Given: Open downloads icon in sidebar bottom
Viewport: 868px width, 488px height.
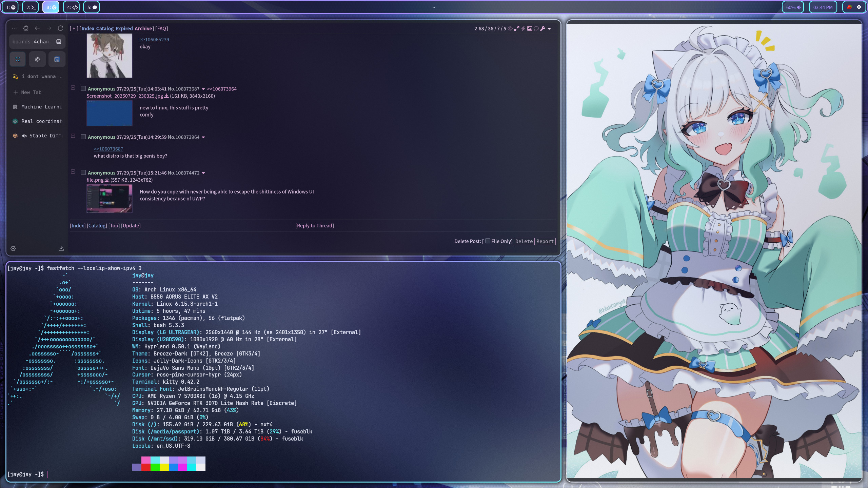Looking at the screenshot, I should coord(61,248).
